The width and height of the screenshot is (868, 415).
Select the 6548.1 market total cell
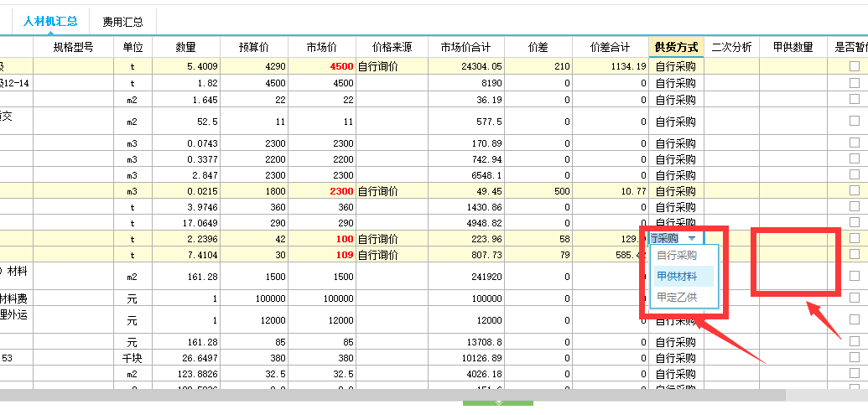click(466, 175)
